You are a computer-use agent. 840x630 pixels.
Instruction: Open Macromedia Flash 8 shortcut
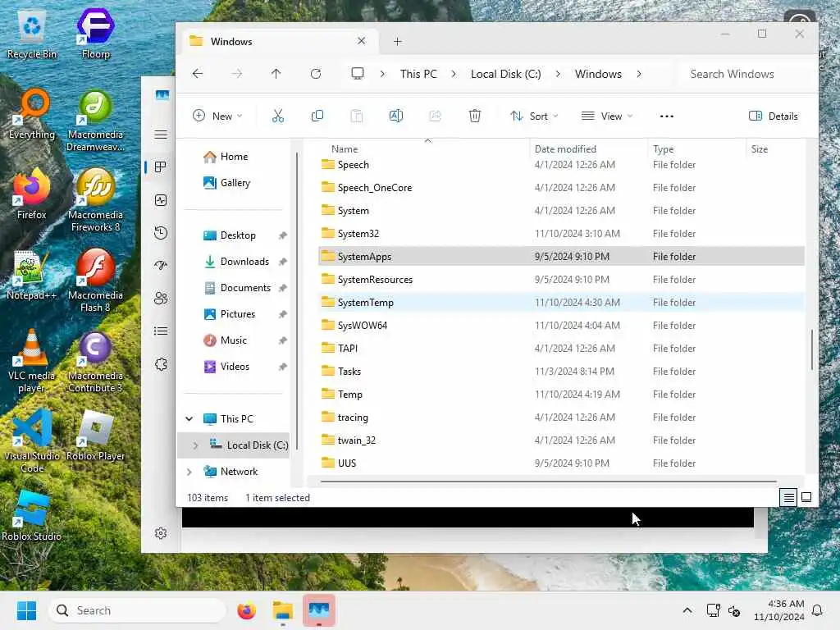95,281
